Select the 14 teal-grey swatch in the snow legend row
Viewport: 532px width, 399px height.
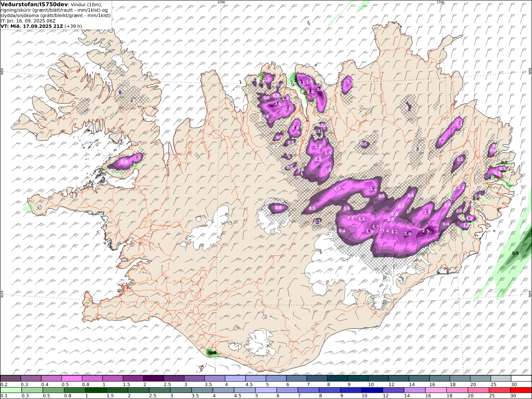click(x=419, y=378)
